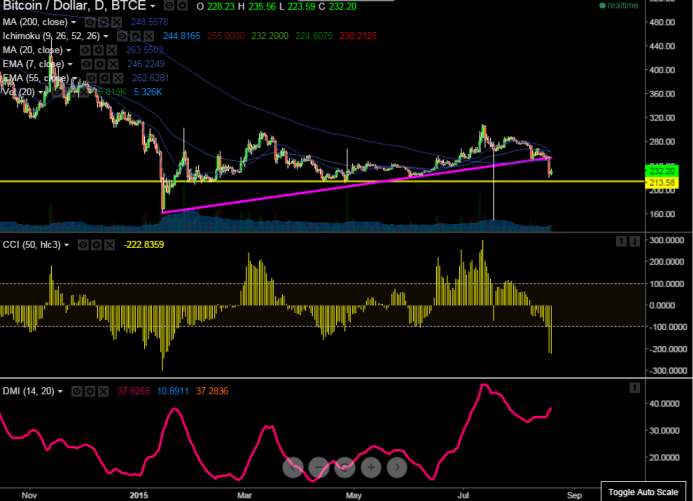Click the chart left navigation arrow
The width and height of the screenshot is (693, 501).
[293, 467]
